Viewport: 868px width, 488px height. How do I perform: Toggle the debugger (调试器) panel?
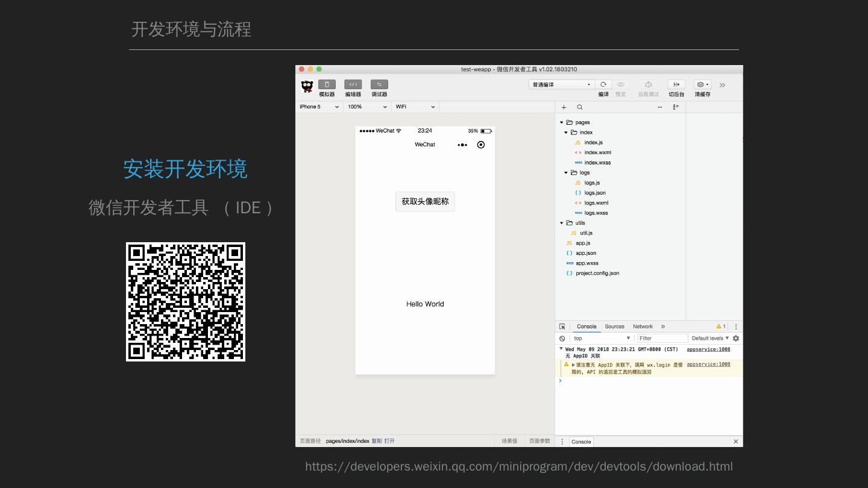pos(379,85)
